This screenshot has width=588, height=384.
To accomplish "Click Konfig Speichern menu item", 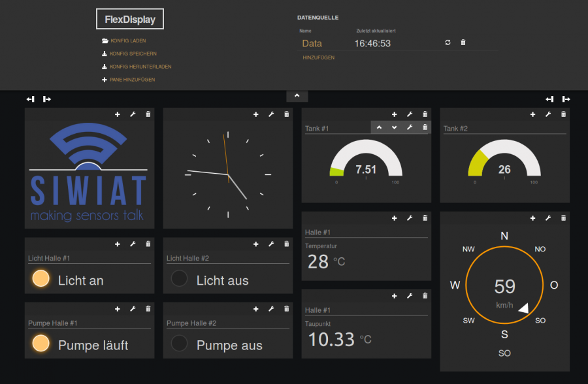I will 133,54.
